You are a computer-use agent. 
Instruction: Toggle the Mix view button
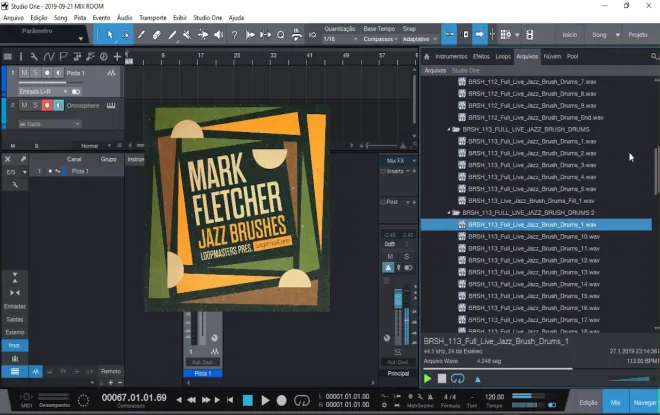[616, 403]
